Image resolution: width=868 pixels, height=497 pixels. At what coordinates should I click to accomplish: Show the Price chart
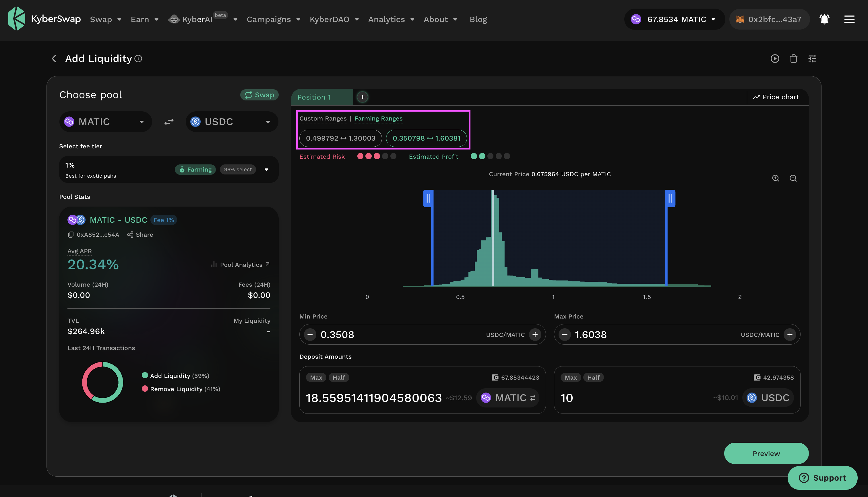pos(776,97)
